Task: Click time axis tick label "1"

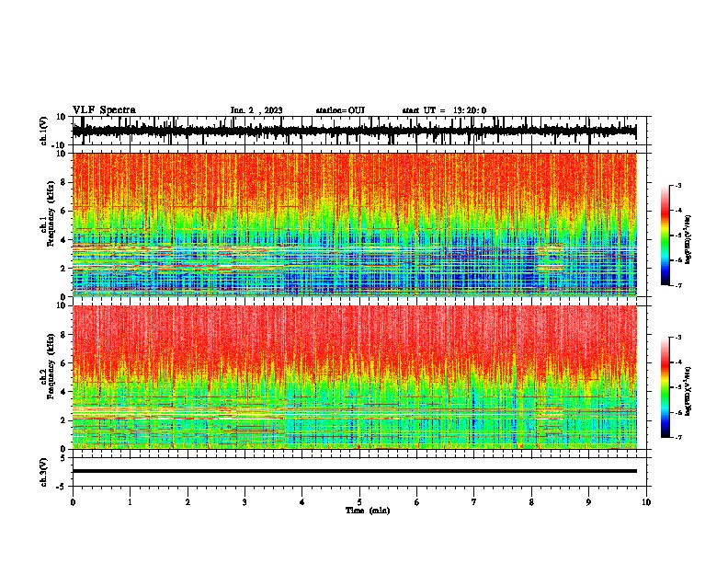Action: (130, 502)
